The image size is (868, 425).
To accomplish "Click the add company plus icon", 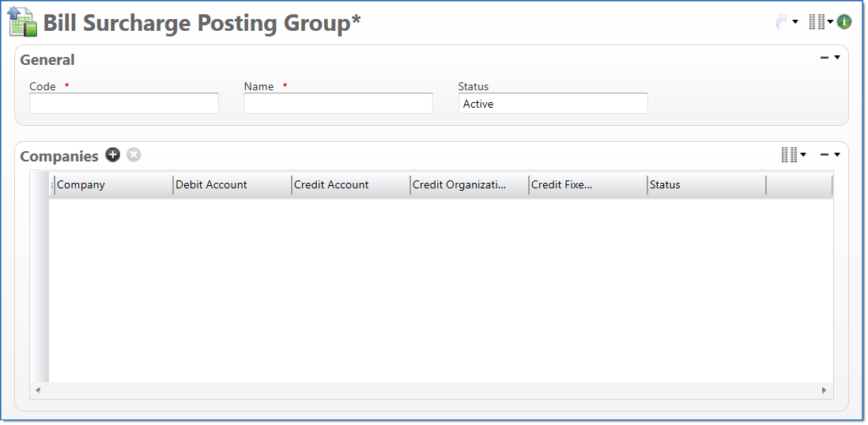I will coord(113,155).
